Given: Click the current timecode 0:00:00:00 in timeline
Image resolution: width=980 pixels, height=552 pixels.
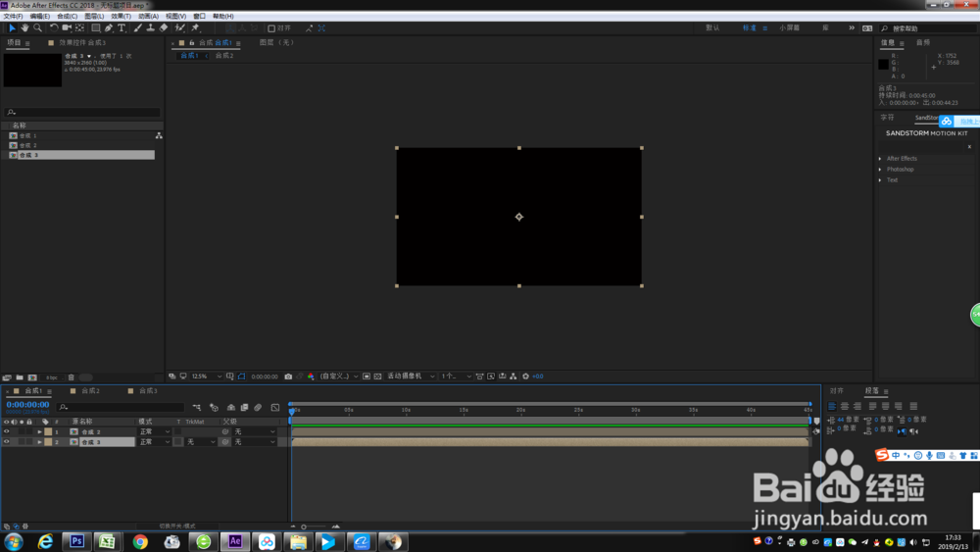Looking at the screenshot, I should click(x=27, y=405).
